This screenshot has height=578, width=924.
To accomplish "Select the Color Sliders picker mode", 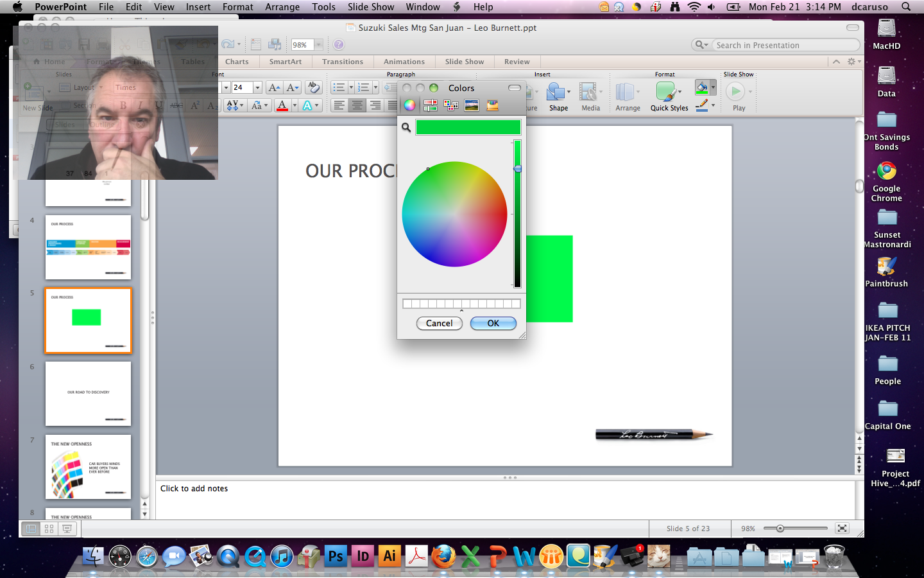I will (431, 105).
